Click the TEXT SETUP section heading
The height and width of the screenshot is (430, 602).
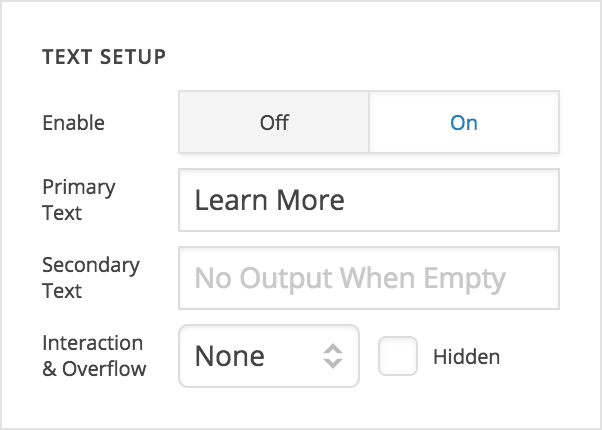pyautogui.click(x=104, y=56)
